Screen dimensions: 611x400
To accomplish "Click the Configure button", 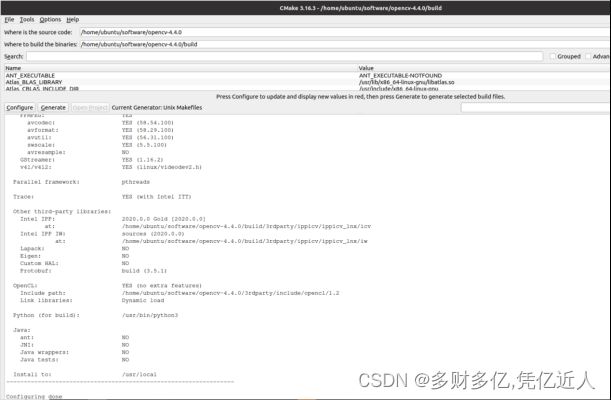I will point(20,107).
